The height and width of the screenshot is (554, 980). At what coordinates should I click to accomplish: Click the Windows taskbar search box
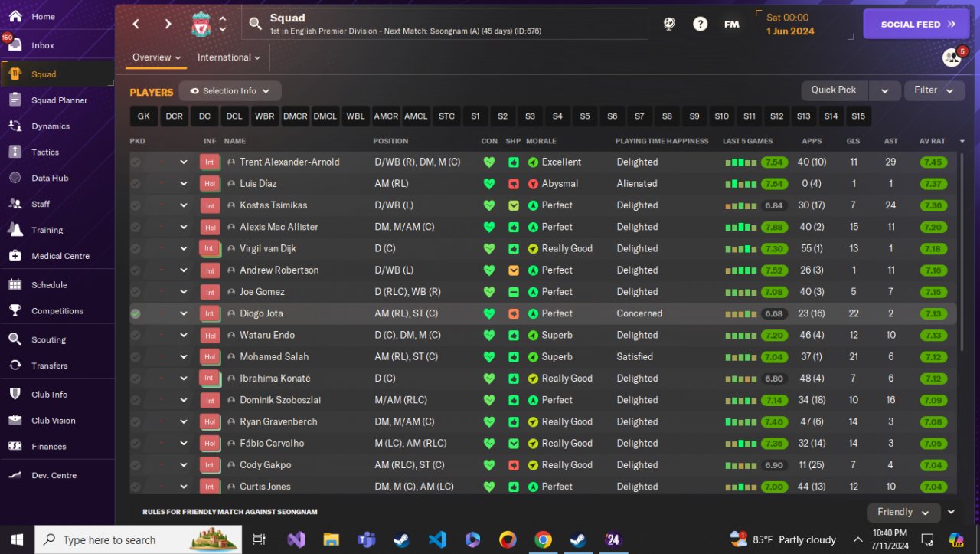coord(138,539)
